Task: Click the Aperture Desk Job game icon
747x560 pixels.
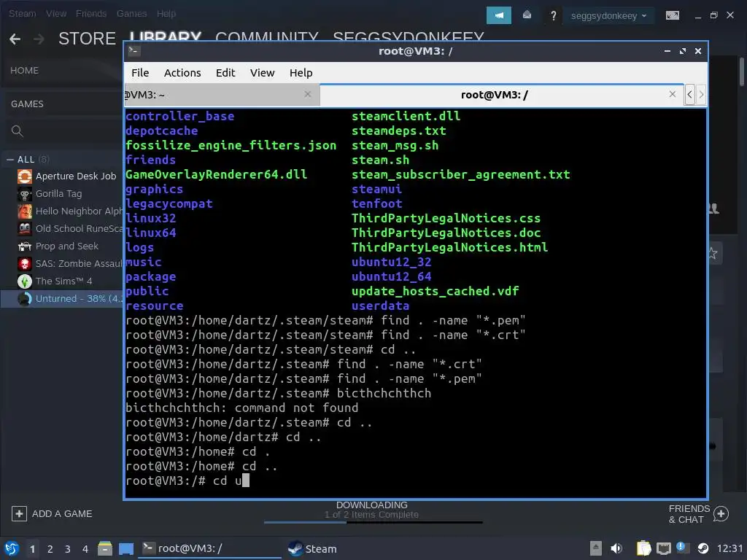Action: pyautogui.click(x=25, y=176)
